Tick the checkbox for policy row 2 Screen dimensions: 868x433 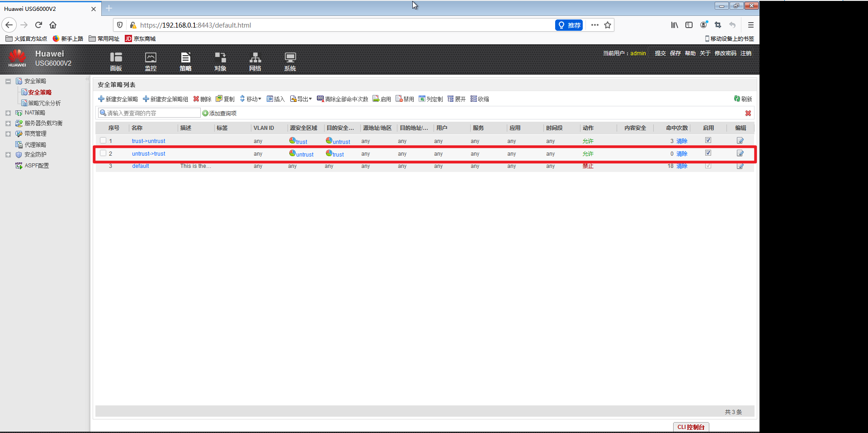click(x=103, y=153)
